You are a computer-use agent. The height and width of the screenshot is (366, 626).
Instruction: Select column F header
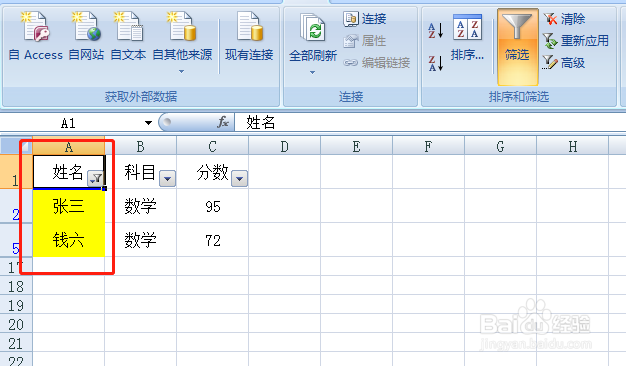click(428, 146)
